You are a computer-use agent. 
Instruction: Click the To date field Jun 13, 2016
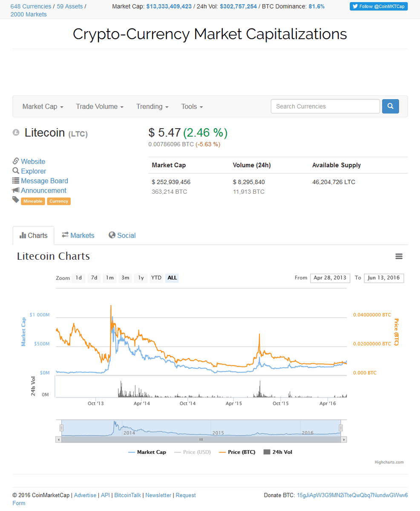tap(384, 278)
